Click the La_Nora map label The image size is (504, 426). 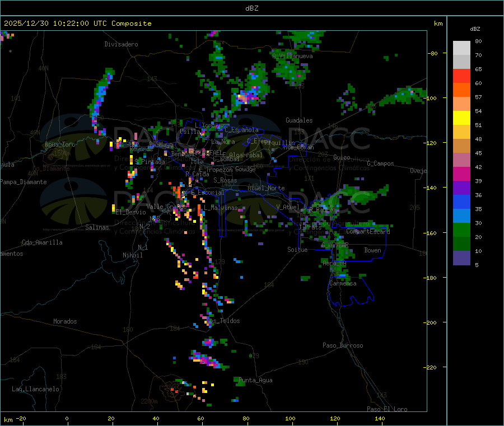pyautogui.click(x=223, y=142)
